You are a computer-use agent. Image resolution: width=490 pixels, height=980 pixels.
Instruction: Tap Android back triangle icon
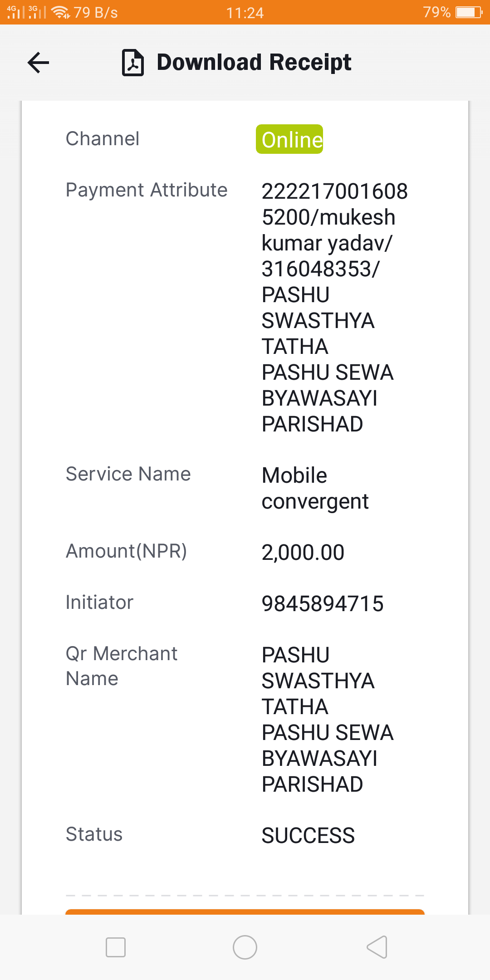[x=377, y=947]
